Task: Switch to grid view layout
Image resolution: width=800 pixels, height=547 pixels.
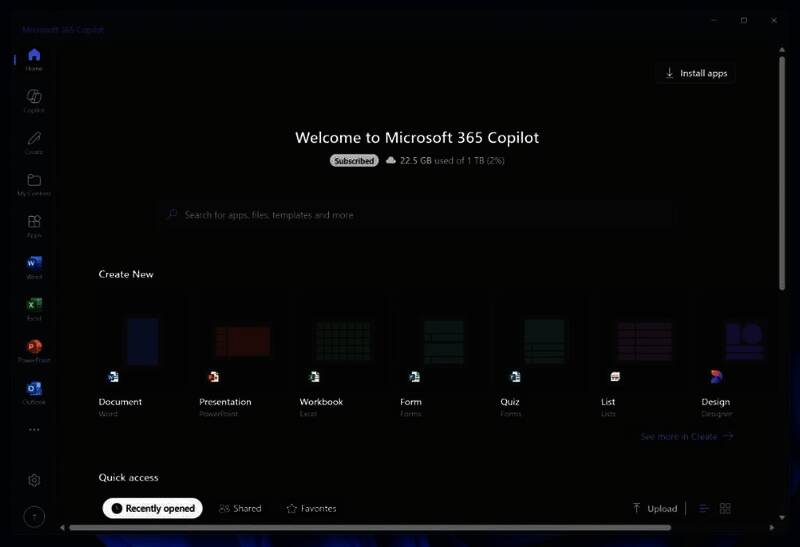Action: pyautogui.click(x=726, y=509)
